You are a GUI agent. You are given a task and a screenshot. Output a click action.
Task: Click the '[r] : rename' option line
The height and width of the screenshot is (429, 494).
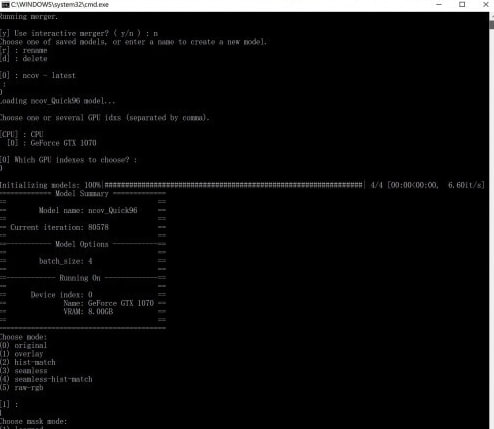(24, 50)
